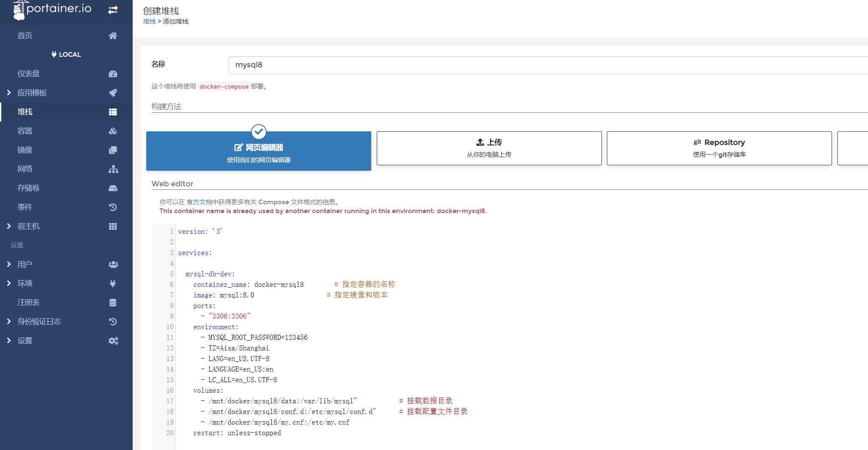Click the mysql-db-dev: service line
The width and height of the screenshot is (868, 450).
click(210, 274)
